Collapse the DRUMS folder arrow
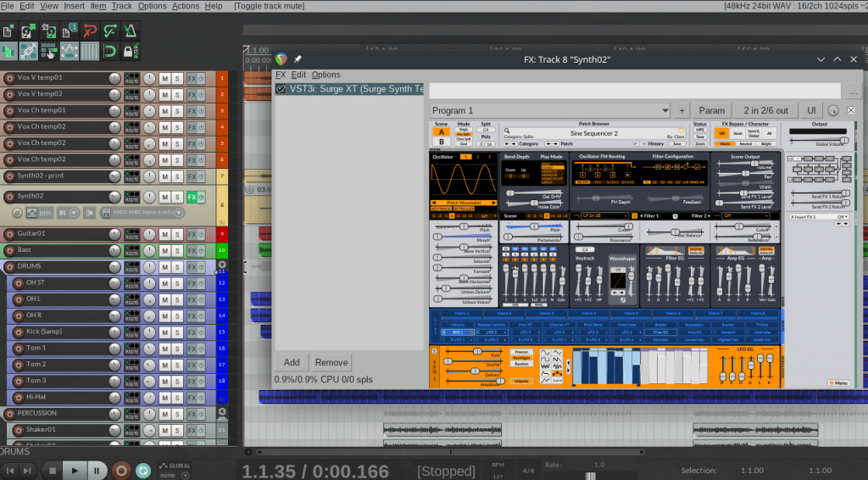 click(222, 265)
